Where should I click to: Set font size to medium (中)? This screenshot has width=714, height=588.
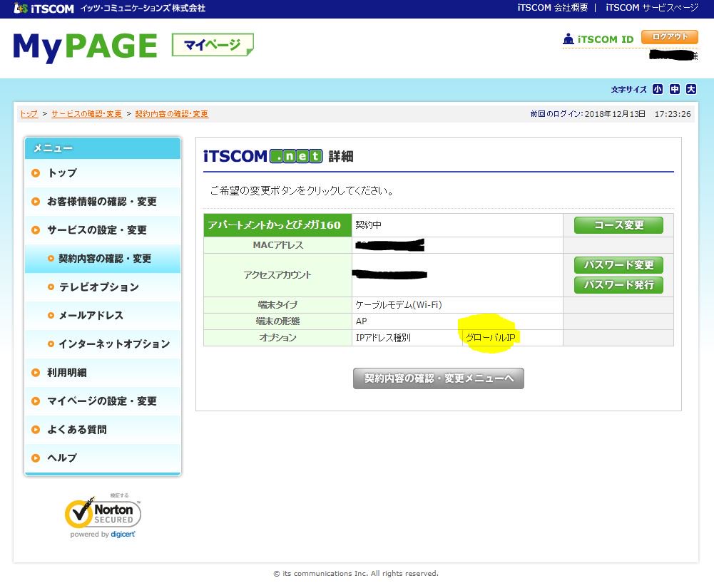(674, 89)
